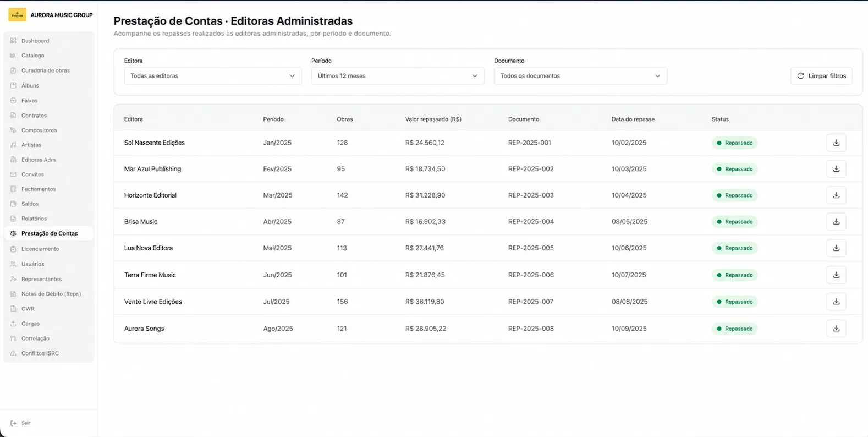Click Valor repassado (R$) column header
Image resolution: width=868 pixels, height=437 pixels.
pos(433,119)
